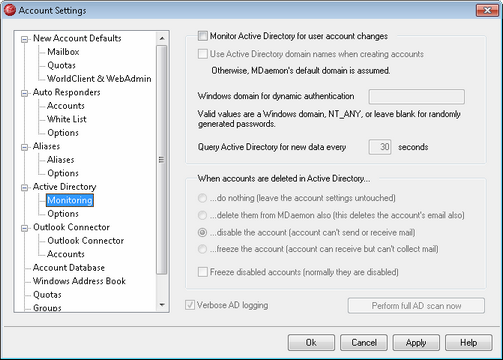Collapse the Outlook Connector tree node

pos(24,228)
